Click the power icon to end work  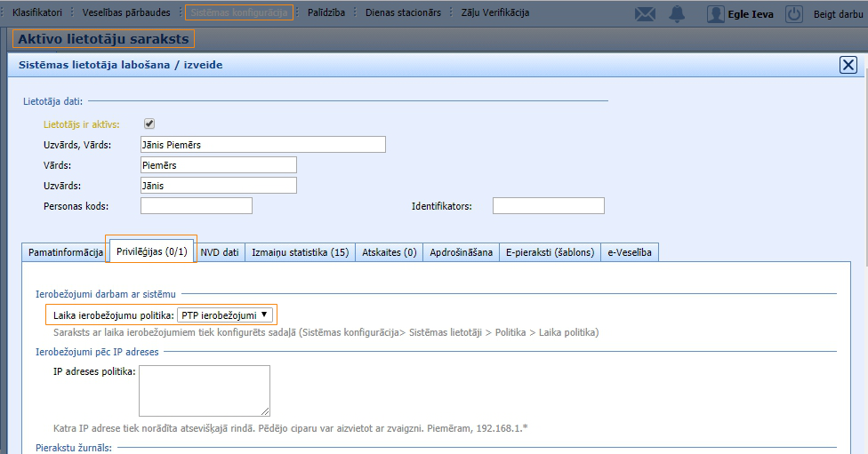coord(794,14)
